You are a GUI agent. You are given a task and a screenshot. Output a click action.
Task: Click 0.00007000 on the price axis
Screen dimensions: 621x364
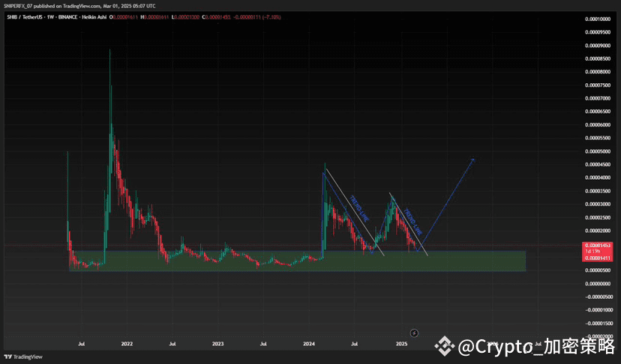pos(598,99)
